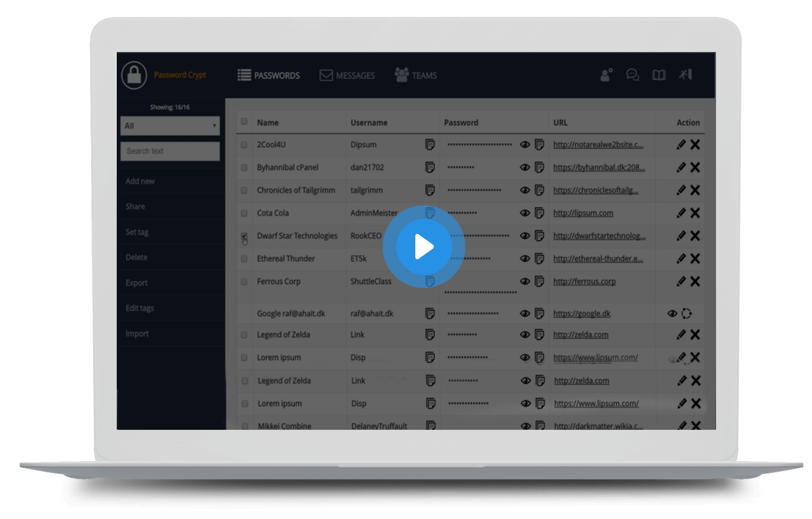Copy password of Chronicles of Tailgrimm
This screenshot has width=812, height=519.
(x=539, y=190)
